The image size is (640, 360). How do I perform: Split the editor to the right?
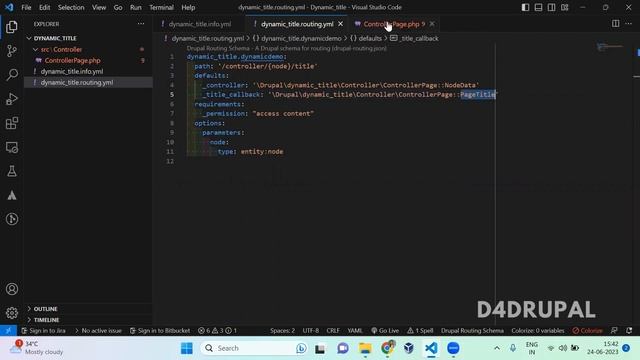pyautogui.click(x=616, y=24)
